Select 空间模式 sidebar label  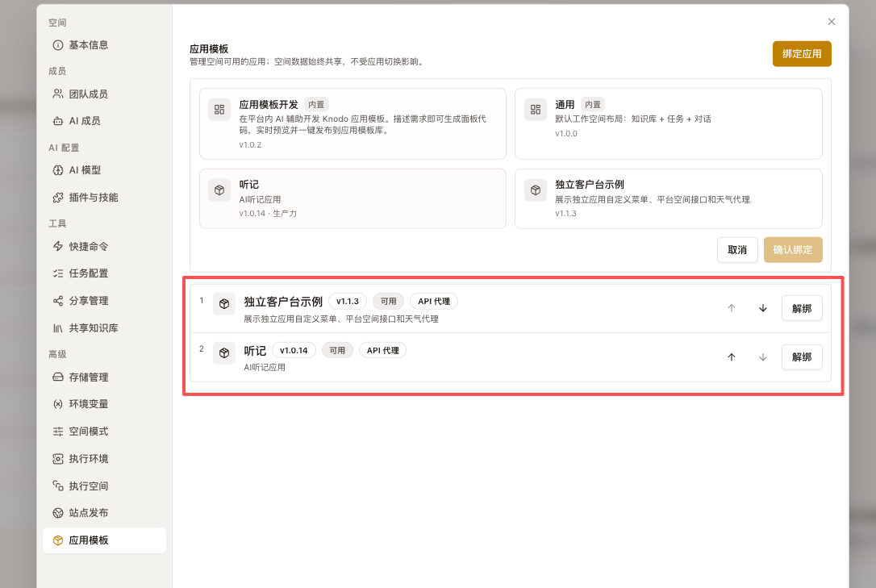click(88, 431)
